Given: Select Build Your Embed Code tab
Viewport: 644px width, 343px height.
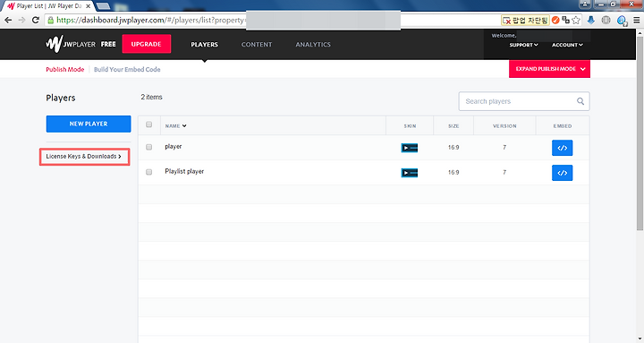Looking at the screenshot, I should 127,70.
